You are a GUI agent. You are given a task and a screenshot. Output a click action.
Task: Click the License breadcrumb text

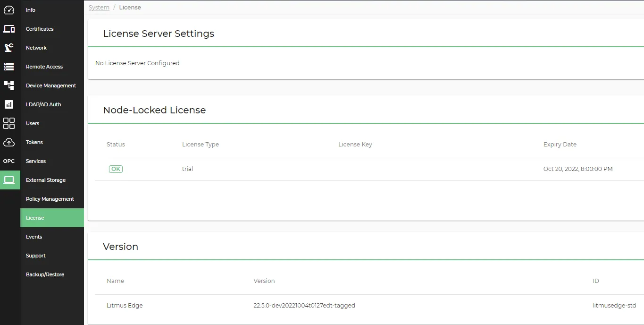coord(130,8)
